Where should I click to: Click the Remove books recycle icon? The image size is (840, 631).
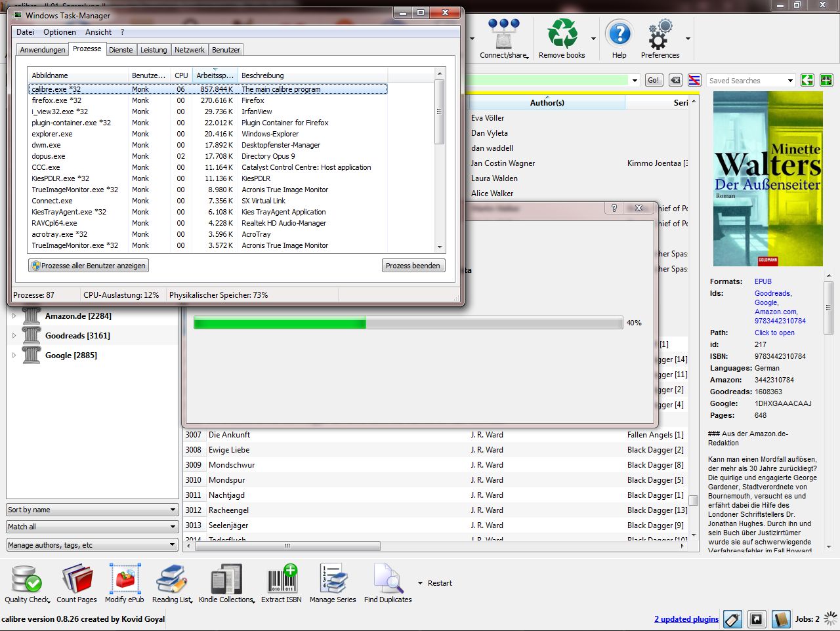[562, 33]
